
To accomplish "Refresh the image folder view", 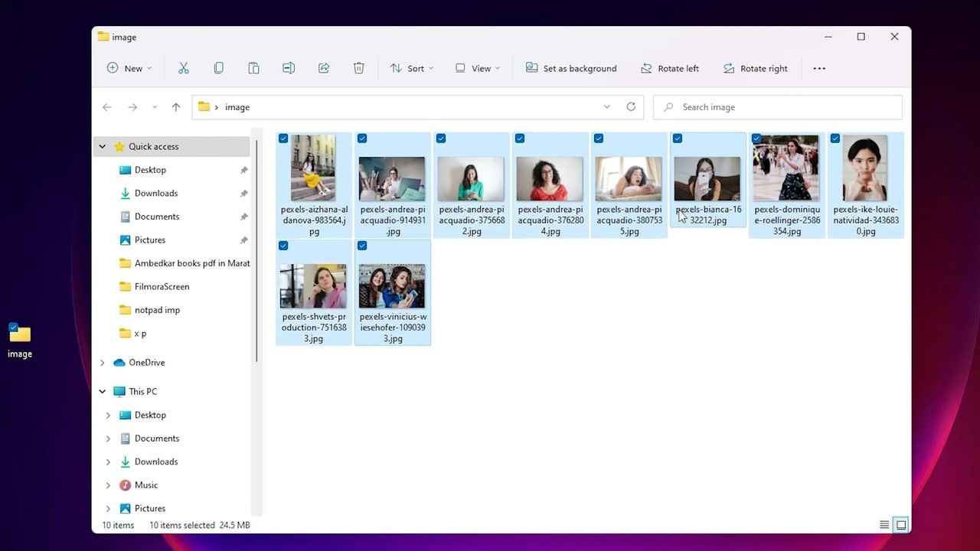I will 631,107.
